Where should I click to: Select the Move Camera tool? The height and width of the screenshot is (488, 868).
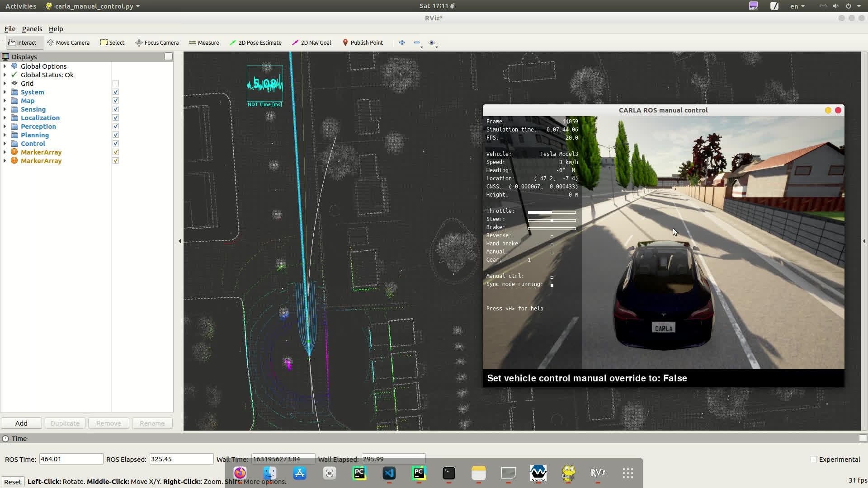tap(68, 42)
